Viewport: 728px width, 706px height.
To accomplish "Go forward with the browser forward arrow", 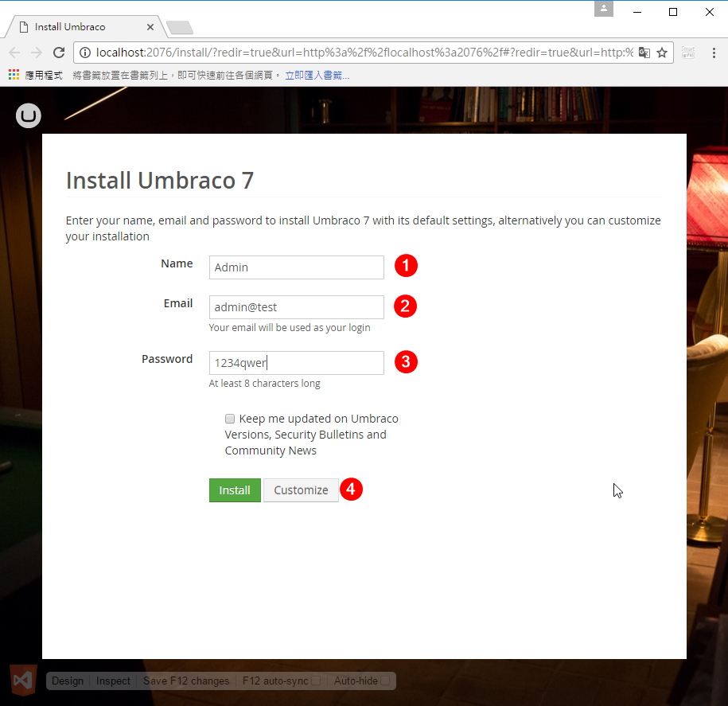I will 37,53.
